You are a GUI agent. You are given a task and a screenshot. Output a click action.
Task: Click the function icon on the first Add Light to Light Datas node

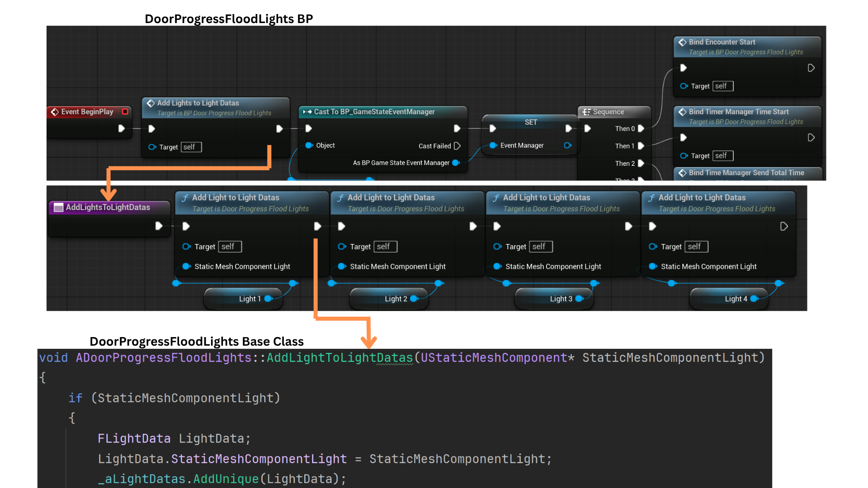click(x=185, y=198)
